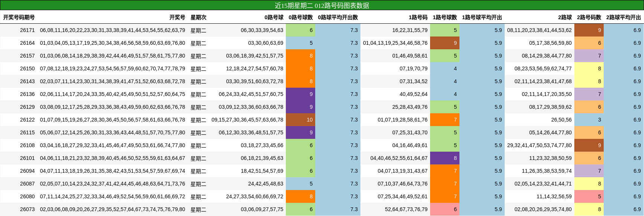This screenshot has width=644, height=216.
Task: Select period number 26115
Action: pyautogui.click(x=27, y=132)
